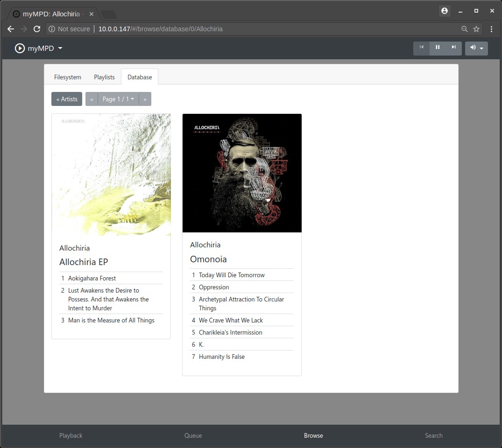Screen dimensions: 502x448
Task: Click the previous track button
Action: [x=421, y=48]
